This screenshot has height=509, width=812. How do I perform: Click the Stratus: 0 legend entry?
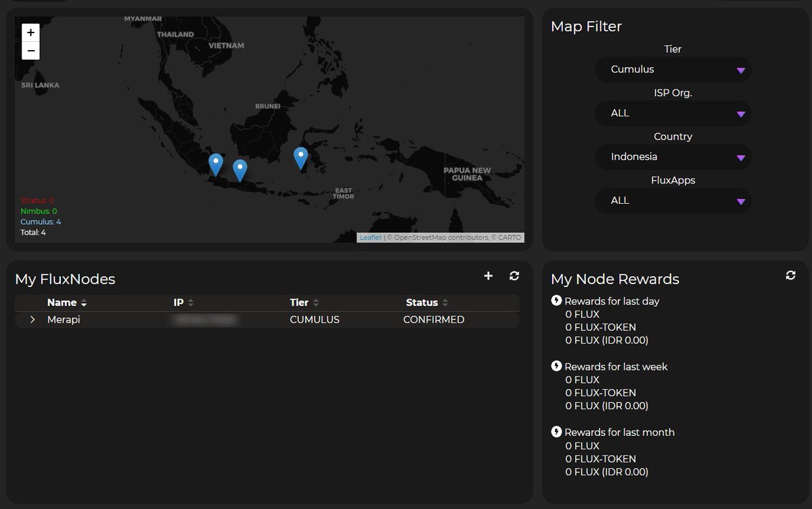(x=37, y=200)
